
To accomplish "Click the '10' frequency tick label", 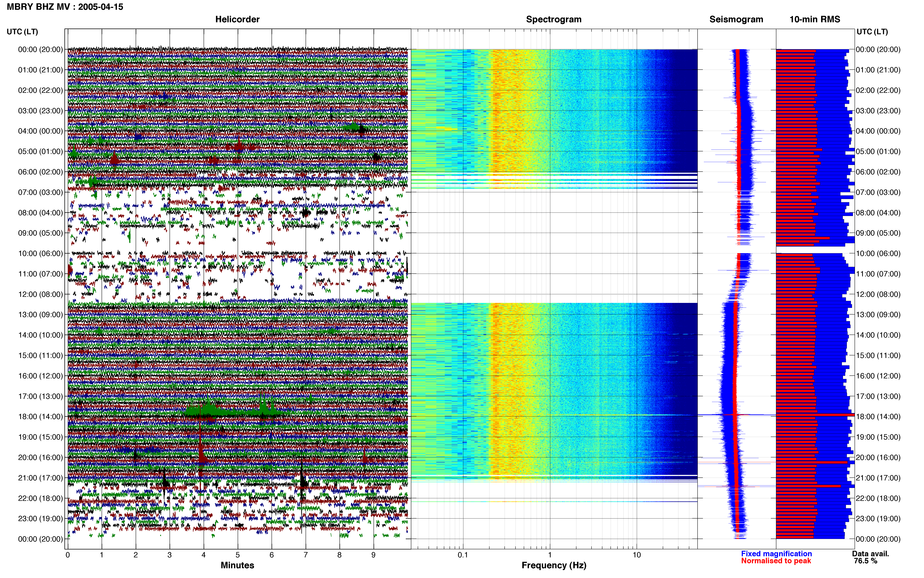I will point(637,555).
